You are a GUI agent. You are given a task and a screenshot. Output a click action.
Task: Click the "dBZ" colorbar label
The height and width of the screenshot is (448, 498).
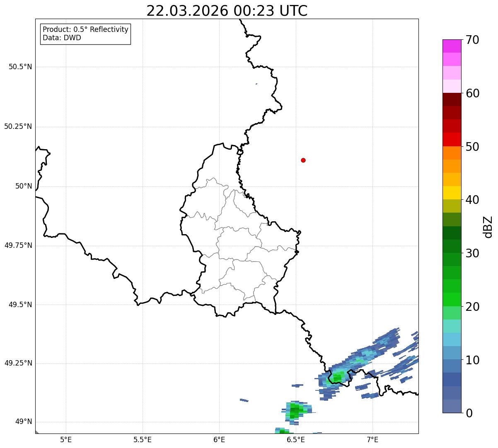tap(488, 227)
